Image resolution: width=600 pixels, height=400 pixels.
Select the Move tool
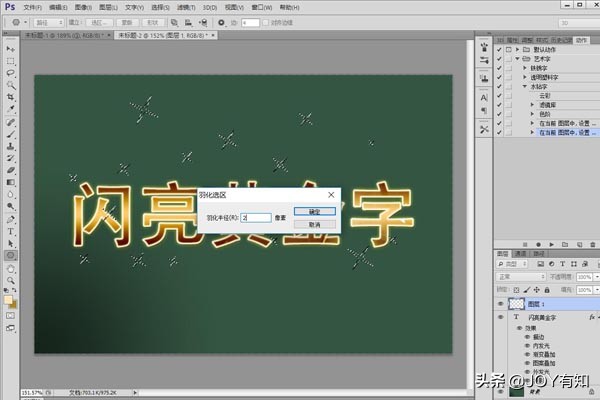[x=10, y=49]
